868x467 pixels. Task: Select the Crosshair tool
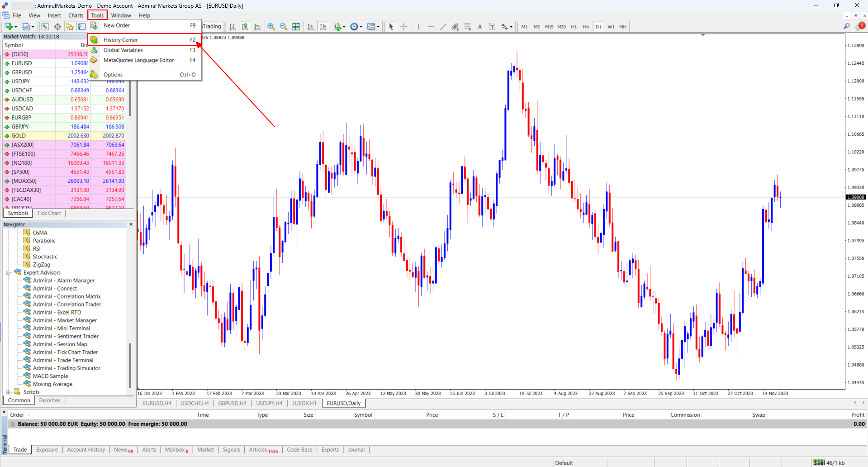click(404, 27)
